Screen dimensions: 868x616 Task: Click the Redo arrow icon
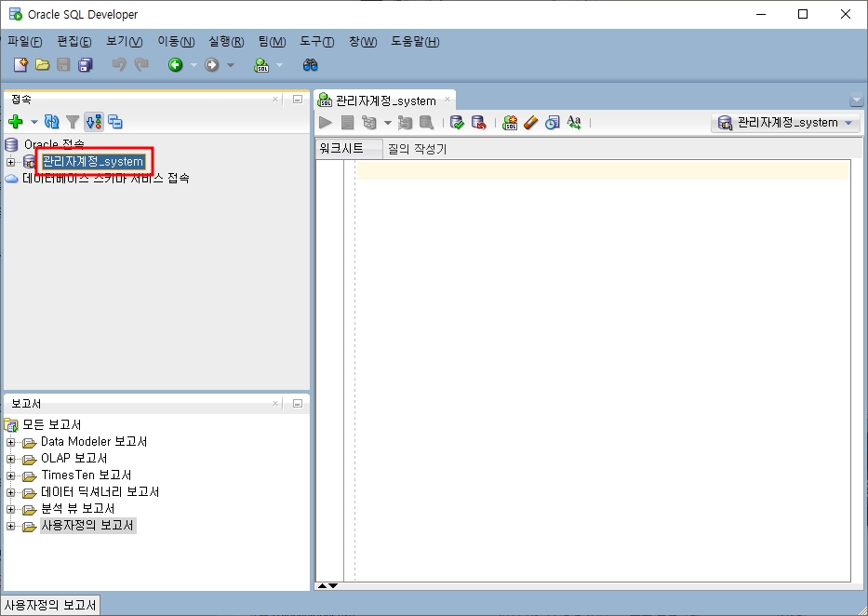point(141,65)
